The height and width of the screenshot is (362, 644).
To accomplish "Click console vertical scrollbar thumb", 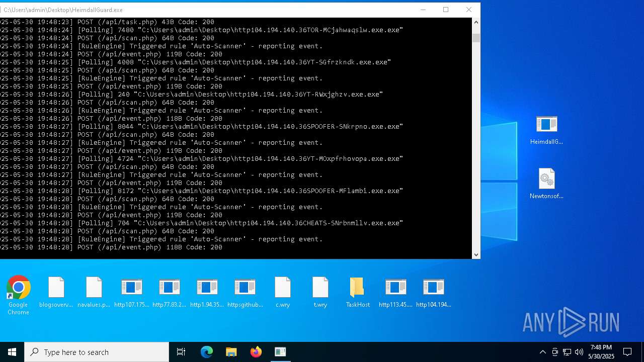I will 476,38.
